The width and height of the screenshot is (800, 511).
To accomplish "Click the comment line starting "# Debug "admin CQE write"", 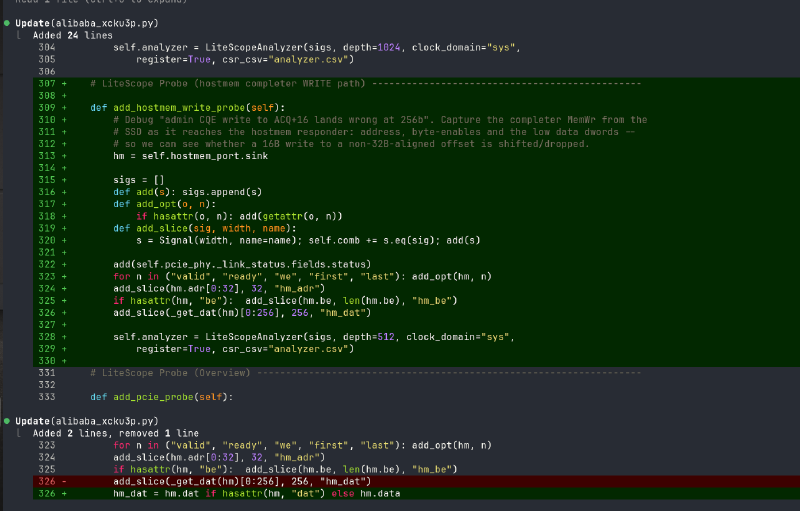I will 380,119.
